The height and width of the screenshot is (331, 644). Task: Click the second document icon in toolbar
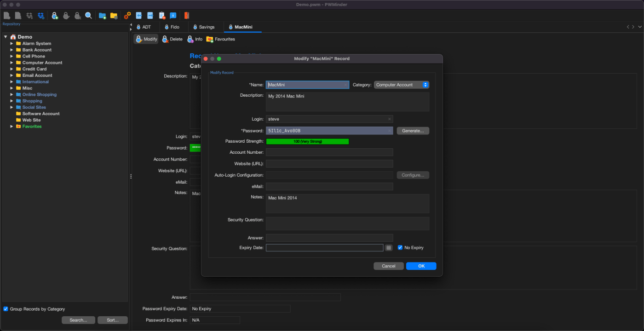pyautogui.click(x=17, y=16)
